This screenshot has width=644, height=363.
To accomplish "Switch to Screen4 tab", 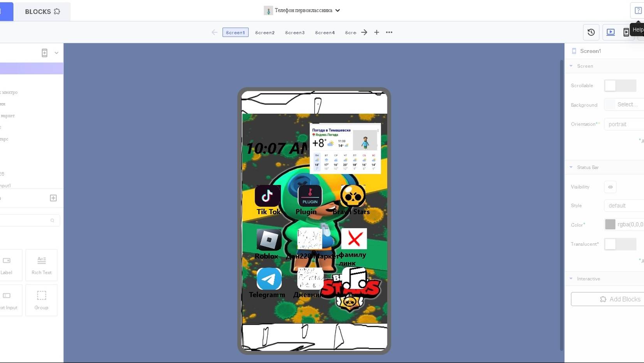I will pos(325,32).
